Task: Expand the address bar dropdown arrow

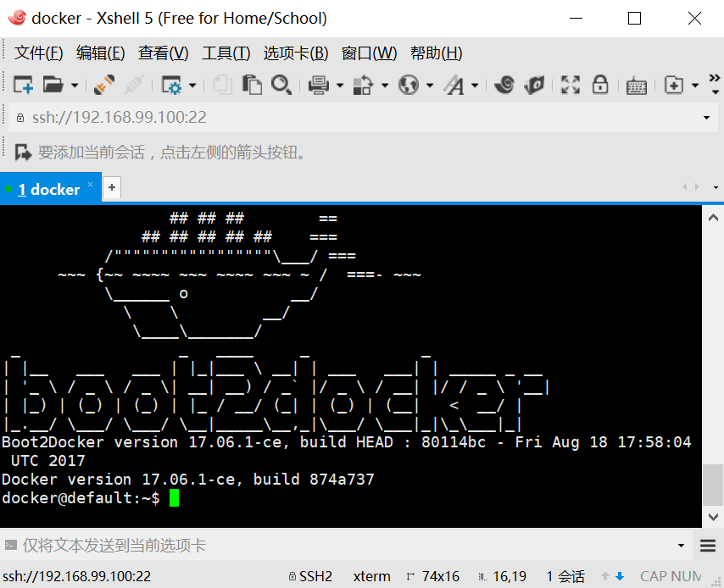Action: point(706,118)
